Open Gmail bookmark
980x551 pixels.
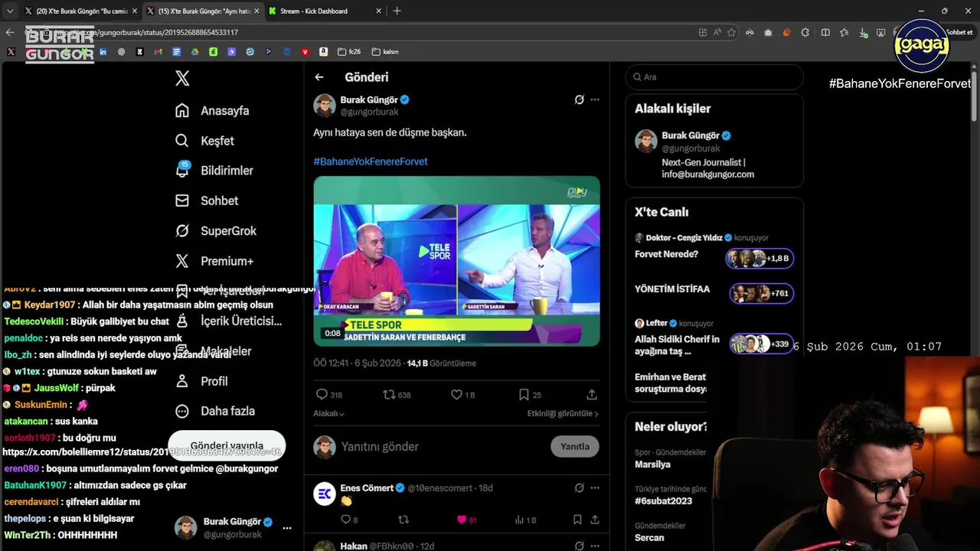158,52
